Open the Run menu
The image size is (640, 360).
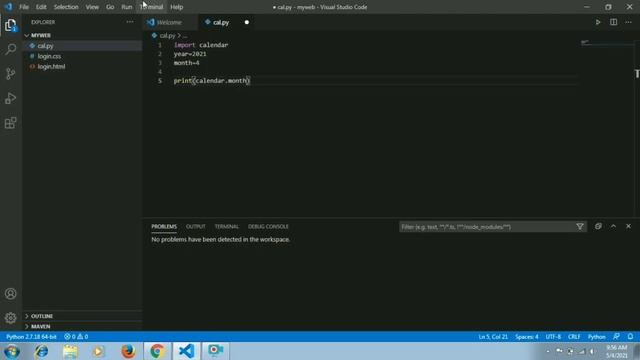coord(127,7)
